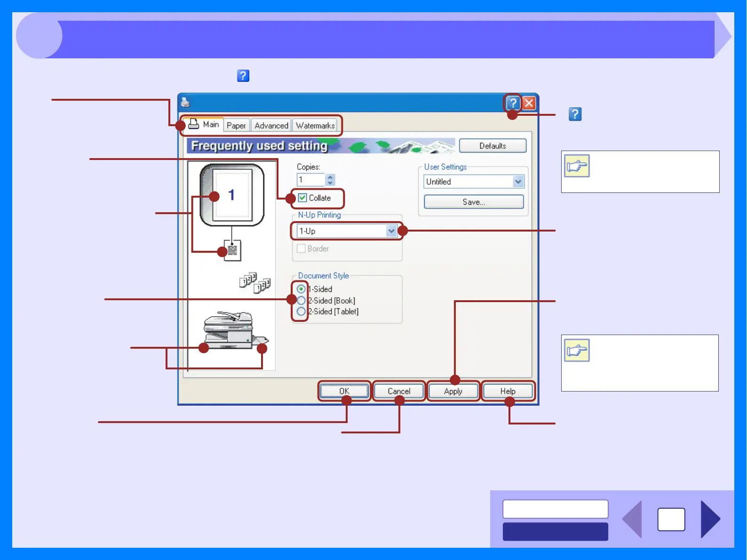The height and width of the screenshot is (560, 747).
Task: Click the blue question mark icon right of dialog
Action: click(575, 114)
